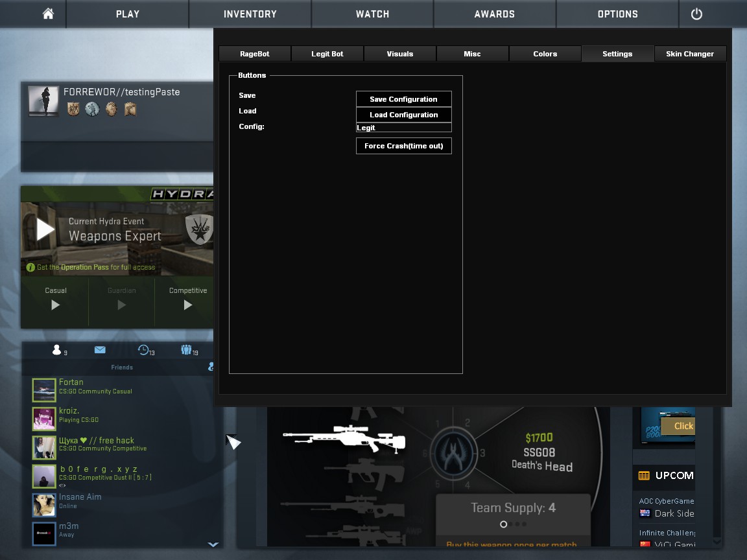The width and height of the screenshot is (747, 560).
Task: Expand friends list with down chevron
Action: coord(213,544)
